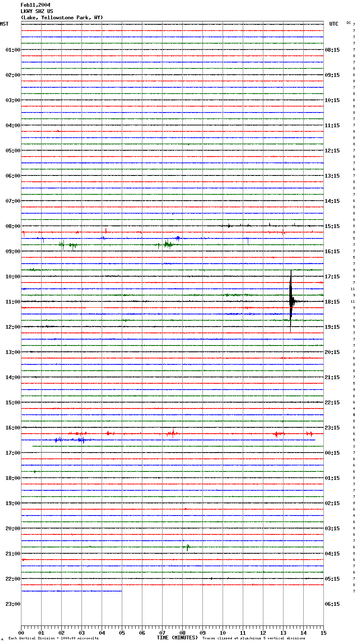
Task: Click minute 05 on the bottom axis
Action: click(122, 633)
